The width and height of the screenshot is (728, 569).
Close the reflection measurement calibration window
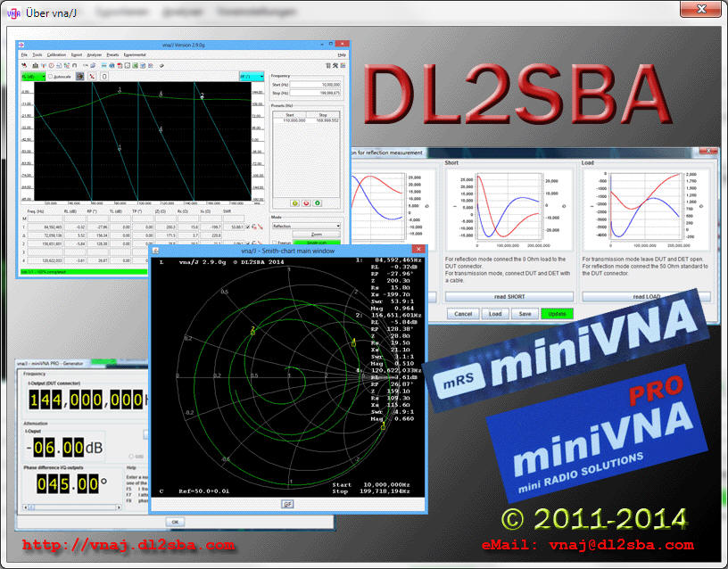708,152
